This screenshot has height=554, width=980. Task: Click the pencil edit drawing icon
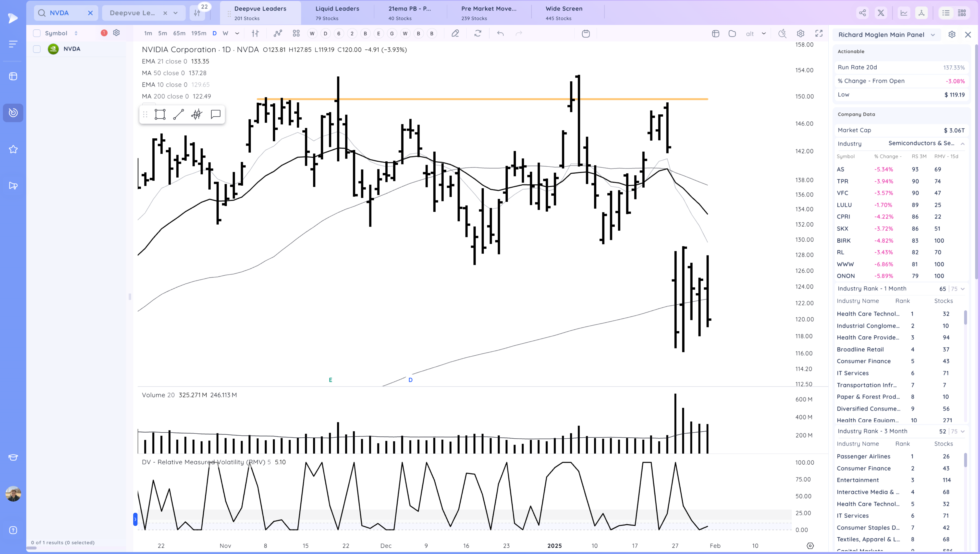[455, 34]
